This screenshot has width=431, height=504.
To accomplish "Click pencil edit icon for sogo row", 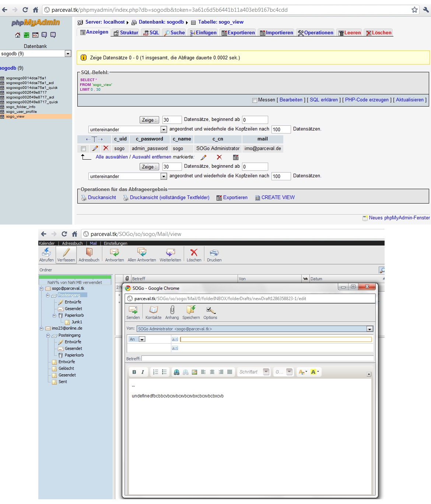I will [x=95, y=148].
